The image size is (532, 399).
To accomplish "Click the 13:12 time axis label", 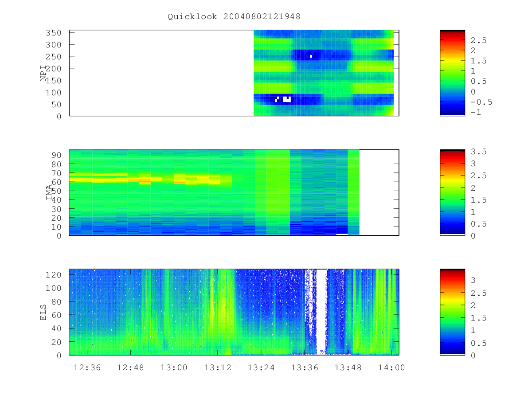I will [x=217, y=368].
